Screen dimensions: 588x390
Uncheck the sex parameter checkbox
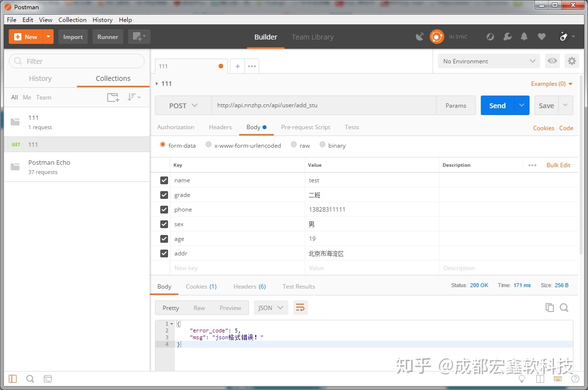[164, 224]
